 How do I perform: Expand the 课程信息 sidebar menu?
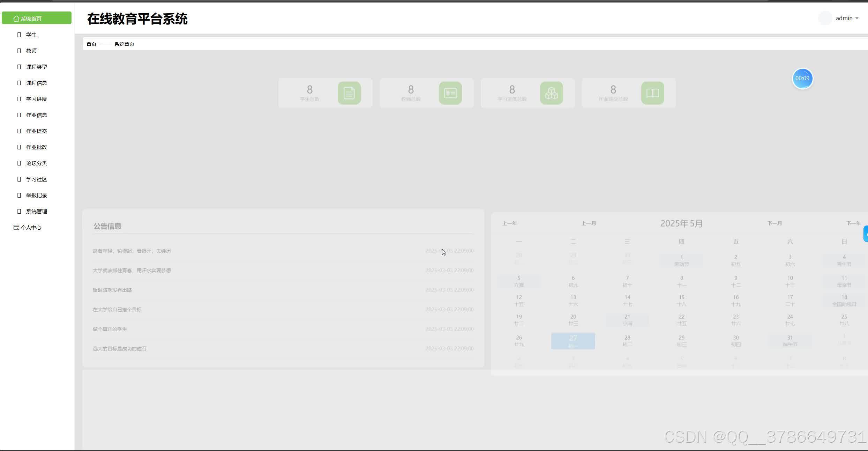(36, 83)
